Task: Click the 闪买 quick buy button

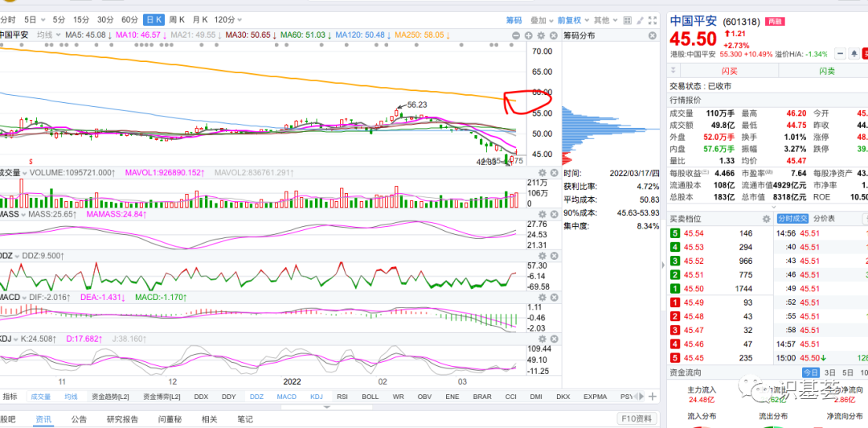Action: click(x=729, y=71)
